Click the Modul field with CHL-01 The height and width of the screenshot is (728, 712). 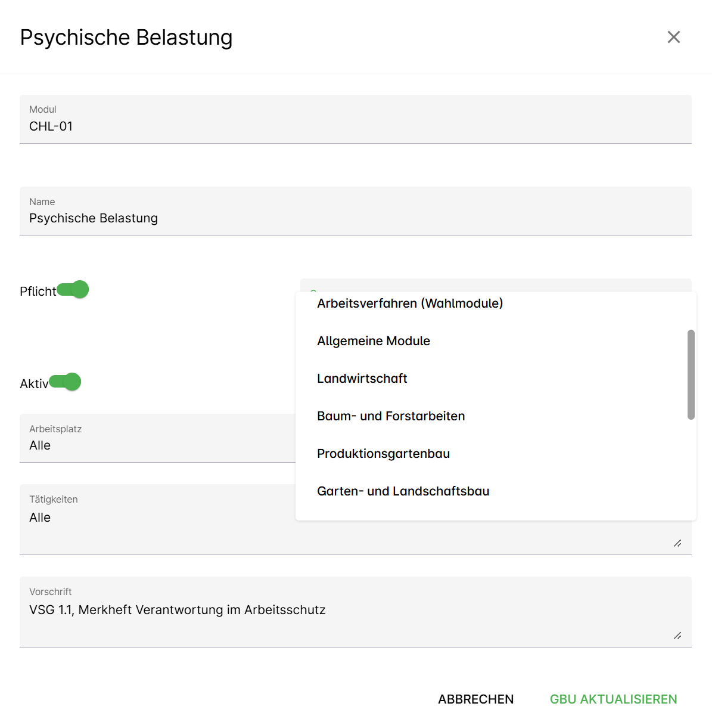355,126
